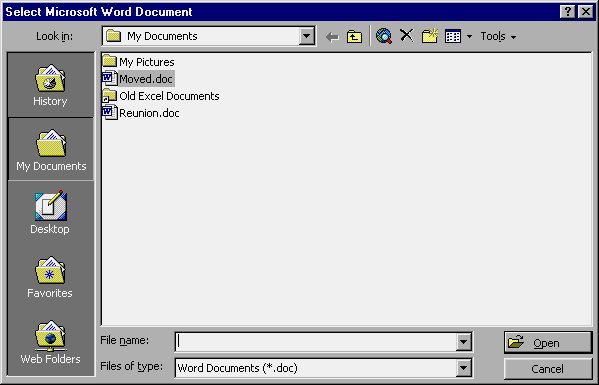Click the Open button
This screenshot has height=385, width=599.
[x=548, y=343]
